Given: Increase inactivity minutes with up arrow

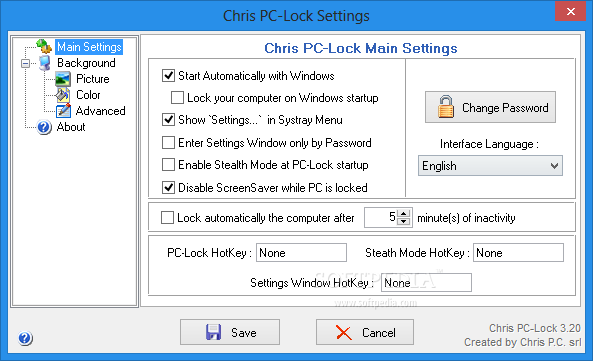Looking at the screenshot, I should click(x=404, y=214).
